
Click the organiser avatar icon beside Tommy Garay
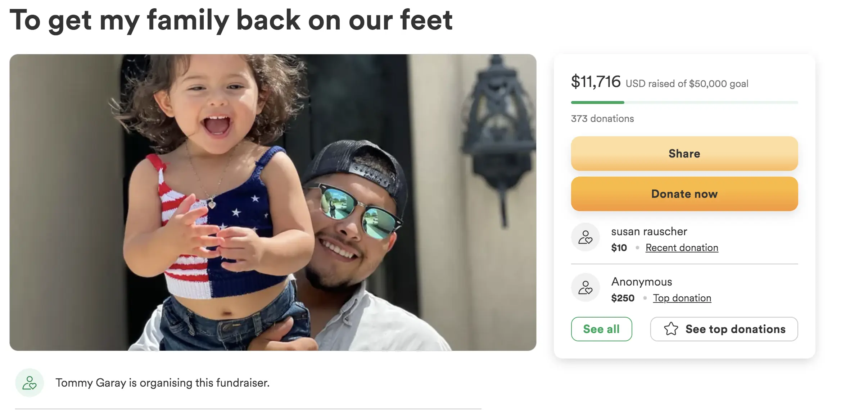click(x=30, y=383)
